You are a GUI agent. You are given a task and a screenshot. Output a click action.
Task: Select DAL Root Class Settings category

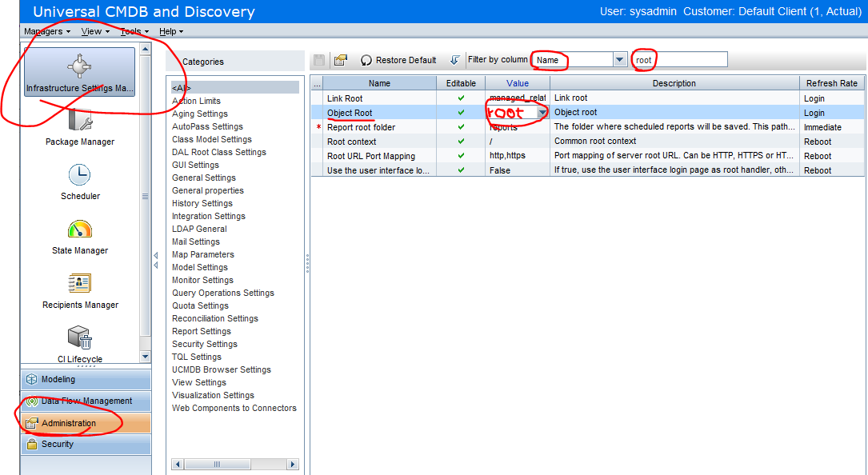(x=218, y=152)
